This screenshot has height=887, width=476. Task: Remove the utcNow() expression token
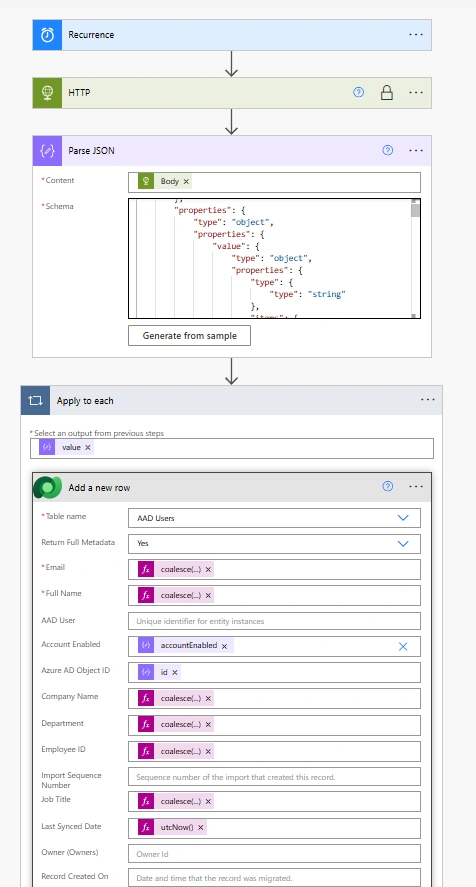pyautogui.click(x=200, y=827)
